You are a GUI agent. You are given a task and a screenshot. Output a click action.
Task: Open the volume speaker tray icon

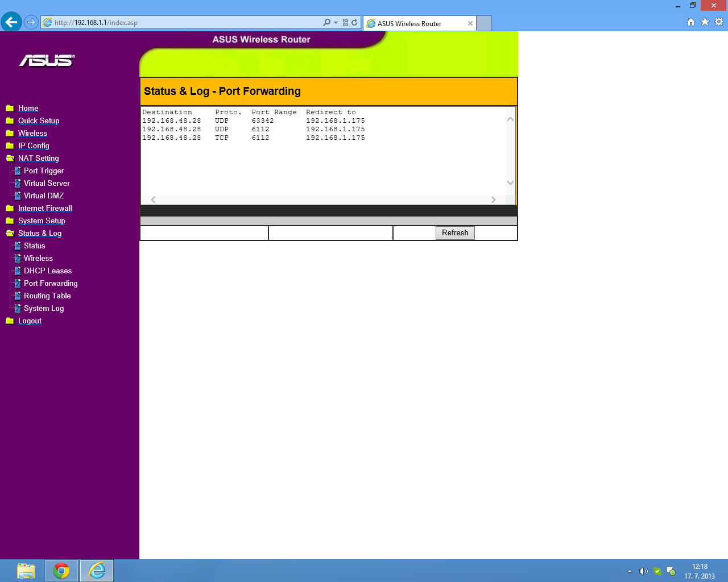[644, 571]
